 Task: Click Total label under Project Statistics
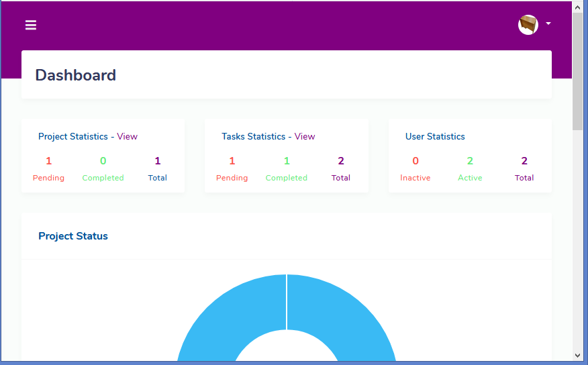(158, 178)
